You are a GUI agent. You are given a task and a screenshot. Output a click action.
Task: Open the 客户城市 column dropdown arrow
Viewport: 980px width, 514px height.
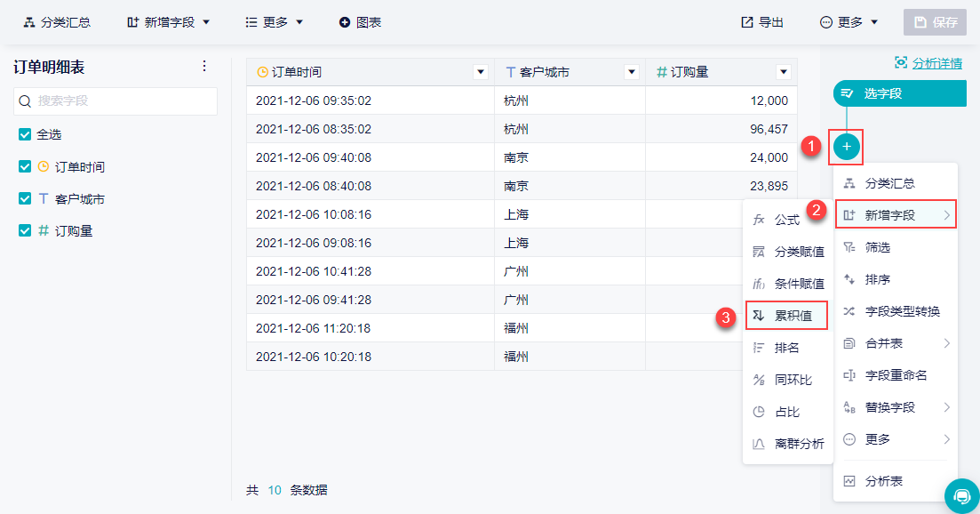pos(631,72)
